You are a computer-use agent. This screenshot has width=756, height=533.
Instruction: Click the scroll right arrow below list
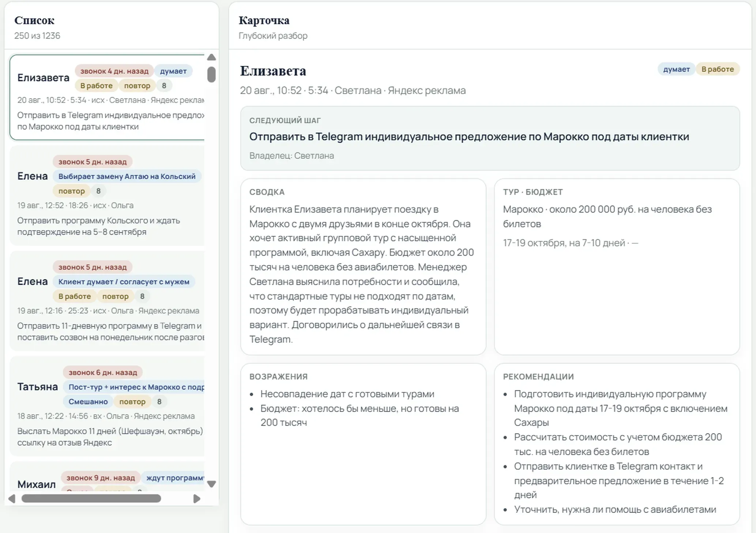(x=196, y=499)
